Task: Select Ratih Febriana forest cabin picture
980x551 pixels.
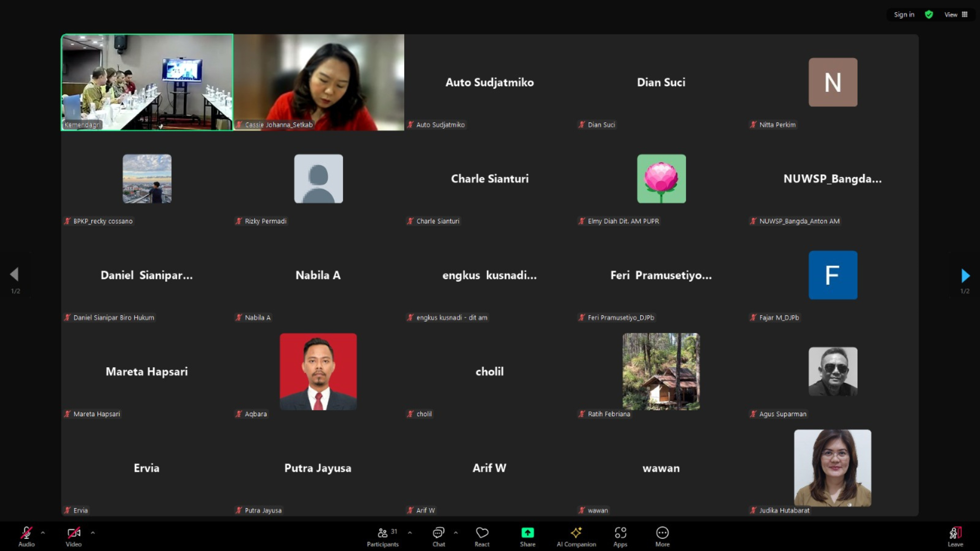Action: pos(661,371)
